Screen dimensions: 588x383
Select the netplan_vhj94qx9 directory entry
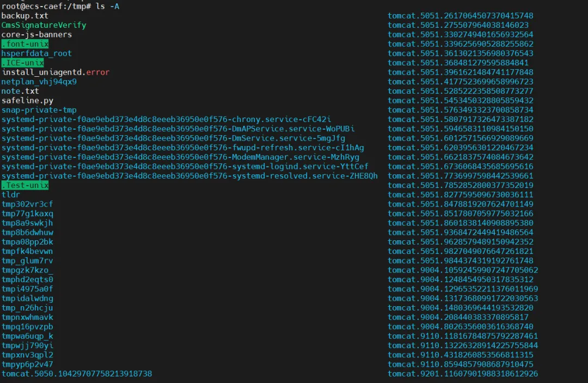(39, 82)
